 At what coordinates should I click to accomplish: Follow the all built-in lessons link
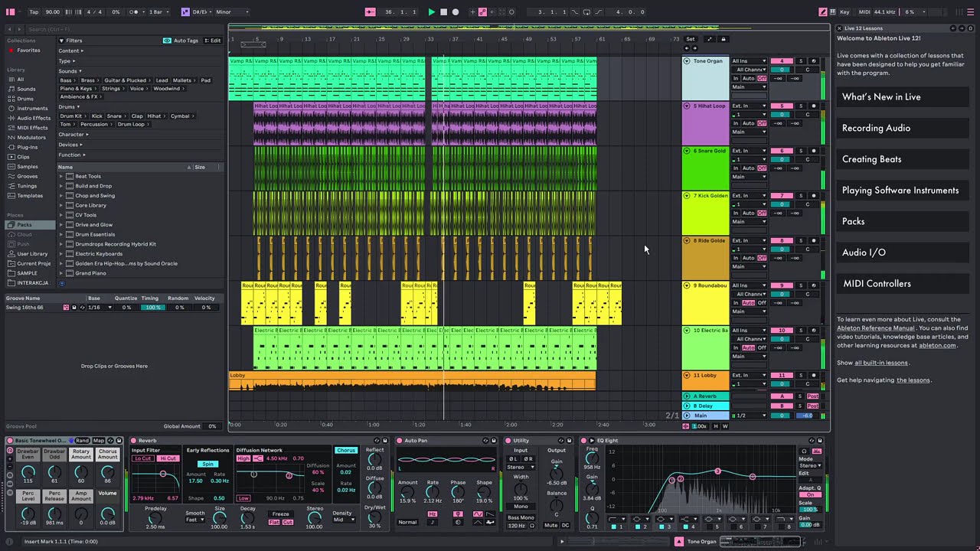[x=881, y=363]
